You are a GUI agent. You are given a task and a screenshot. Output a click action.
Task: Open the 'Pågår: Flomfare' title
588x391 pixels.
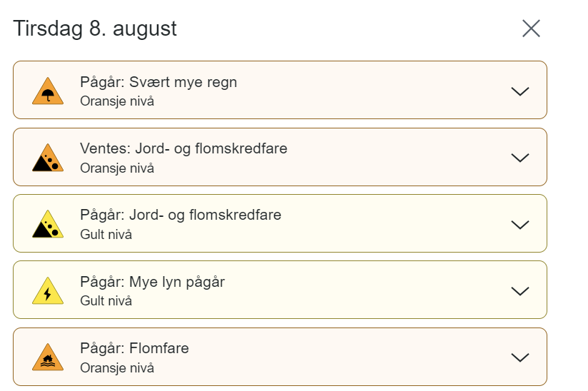(x=135, y=348)
